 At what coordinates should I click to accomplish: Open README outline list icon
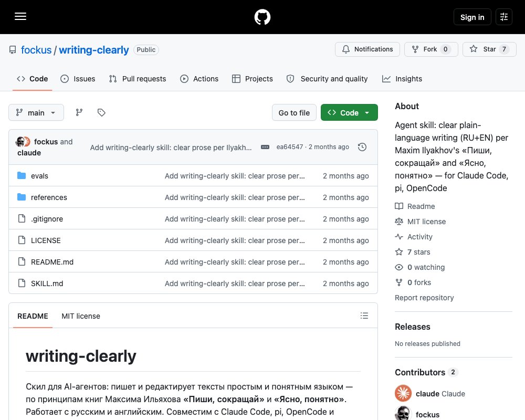(x=364, y=316)
